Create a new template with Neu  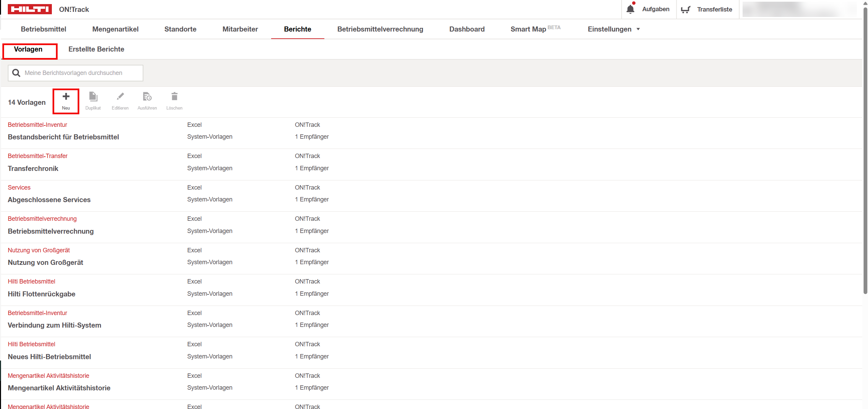[x=66, y=101]
